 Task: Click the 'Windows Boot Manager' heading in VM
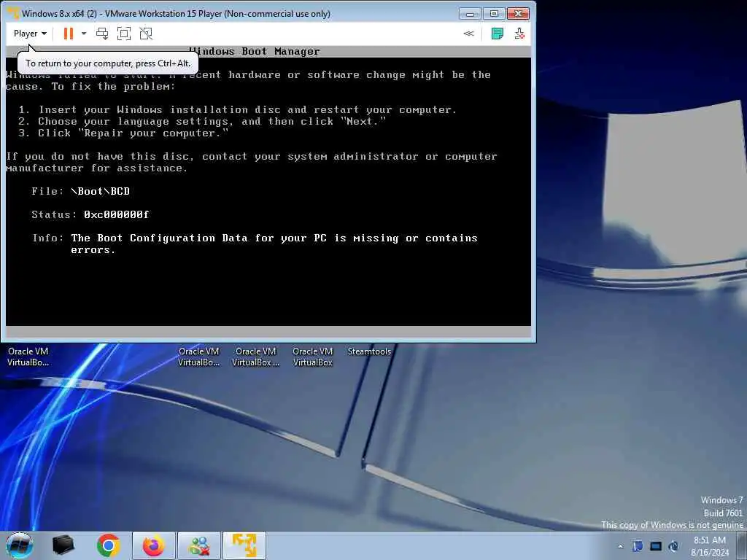point(255,52)
